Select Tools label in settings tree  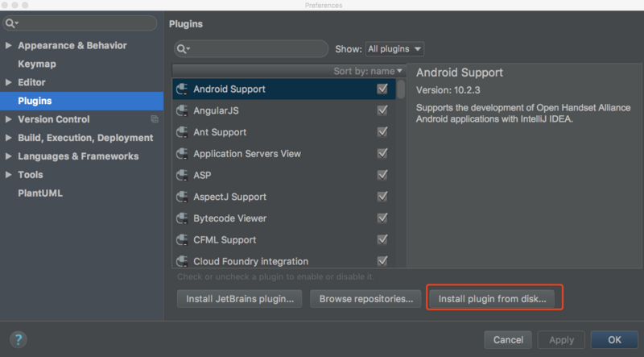[x=31, y=175]
